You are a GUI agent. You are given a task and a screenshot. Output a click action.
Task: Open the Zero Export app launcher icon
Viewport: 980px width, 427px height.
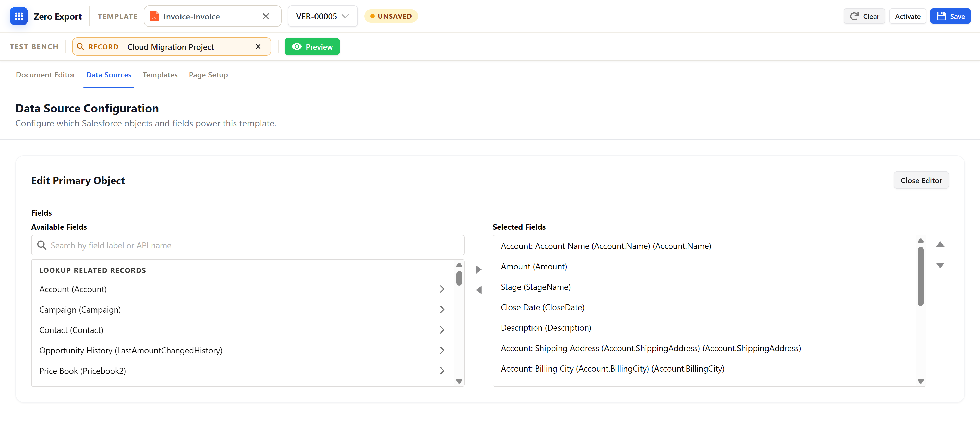click(x=19, y=16)
